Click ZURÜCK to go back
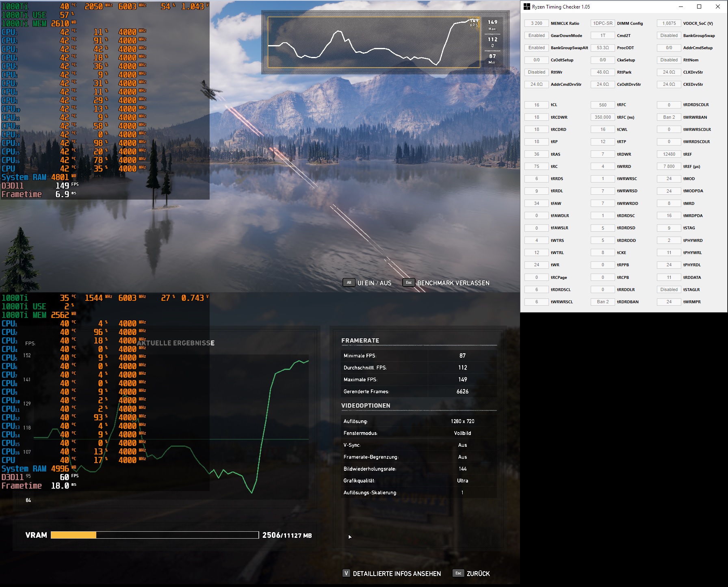 [478, 574]
